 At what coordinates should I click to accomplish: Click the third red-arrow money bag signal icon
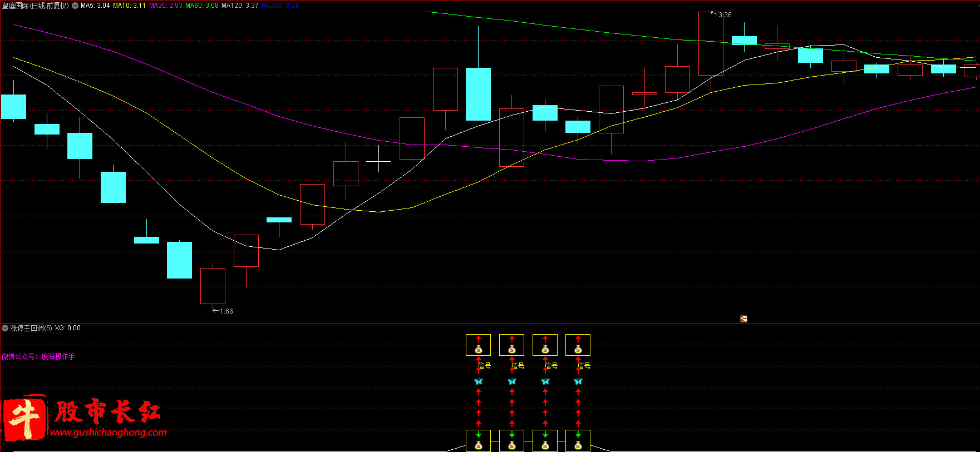545,345
